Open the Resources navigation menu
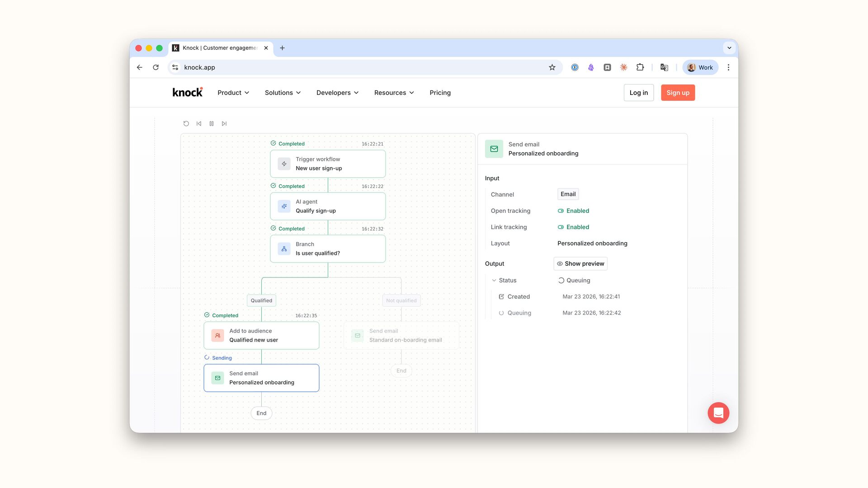Image resolution: width=868 pixels, height=488 pixels. tap(394, 93)
